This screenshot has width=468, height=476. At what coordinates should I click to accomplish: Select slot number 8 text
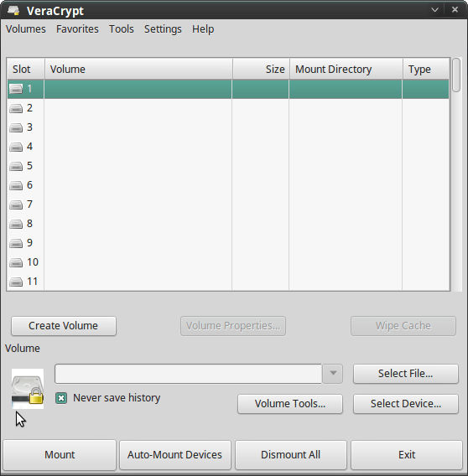tap(29, 224)
